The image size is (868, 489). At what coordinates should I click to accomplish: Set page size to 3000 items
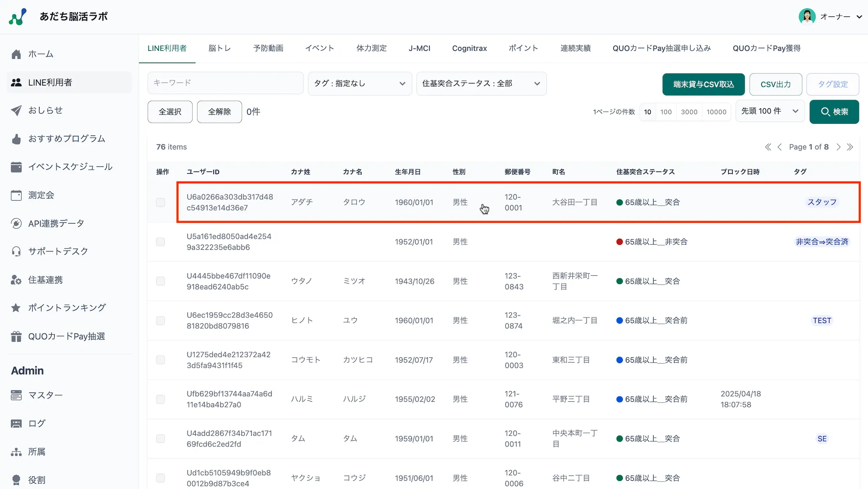click(689, 112)
